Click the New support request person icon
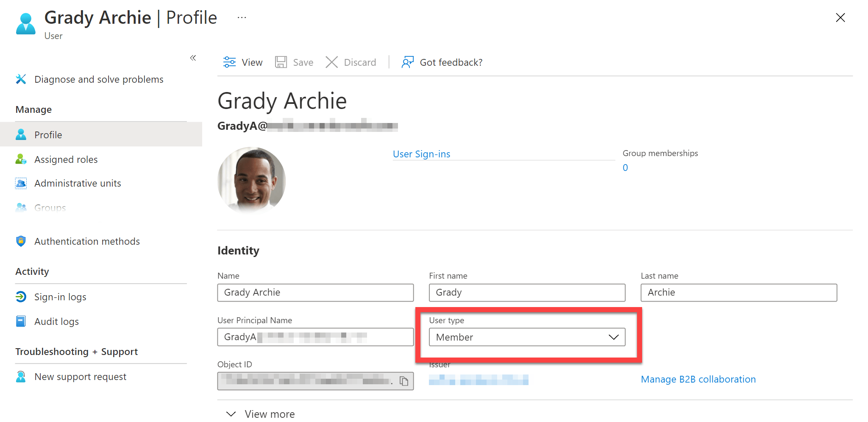Screen dimensions: 868x422 pyautogui.click(x=21, y=376)
